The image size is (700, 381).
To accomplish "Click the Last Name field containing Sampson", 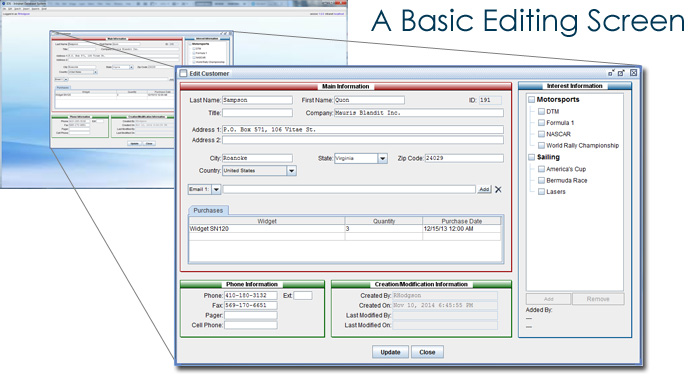I will point(257,100).
